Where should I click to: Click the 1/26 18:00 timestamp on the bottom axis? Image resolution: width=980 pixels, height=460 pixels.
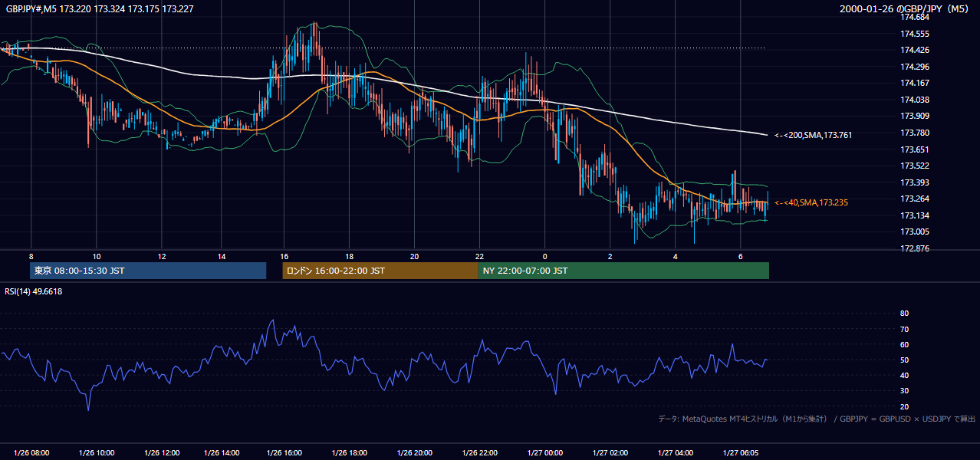click(350, 453)
